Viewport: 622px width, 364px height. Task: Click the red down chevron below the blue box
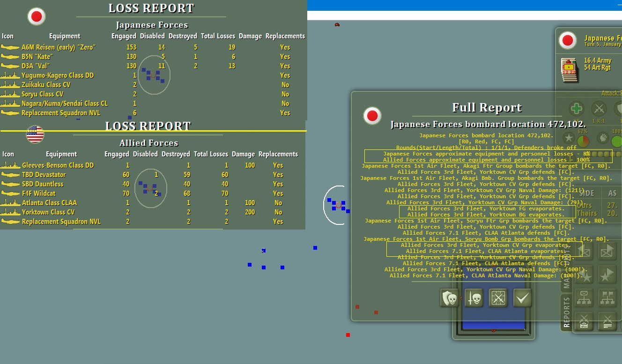coord(493,331)
